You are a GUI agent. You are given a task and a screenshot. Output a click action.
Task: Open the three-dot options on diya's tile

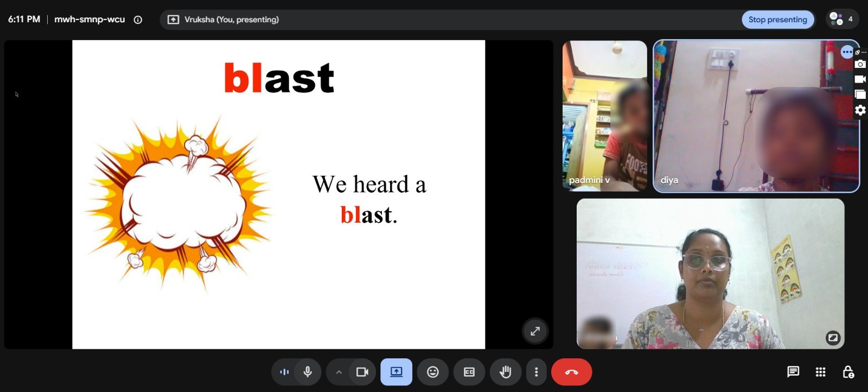tap(847, 52)
